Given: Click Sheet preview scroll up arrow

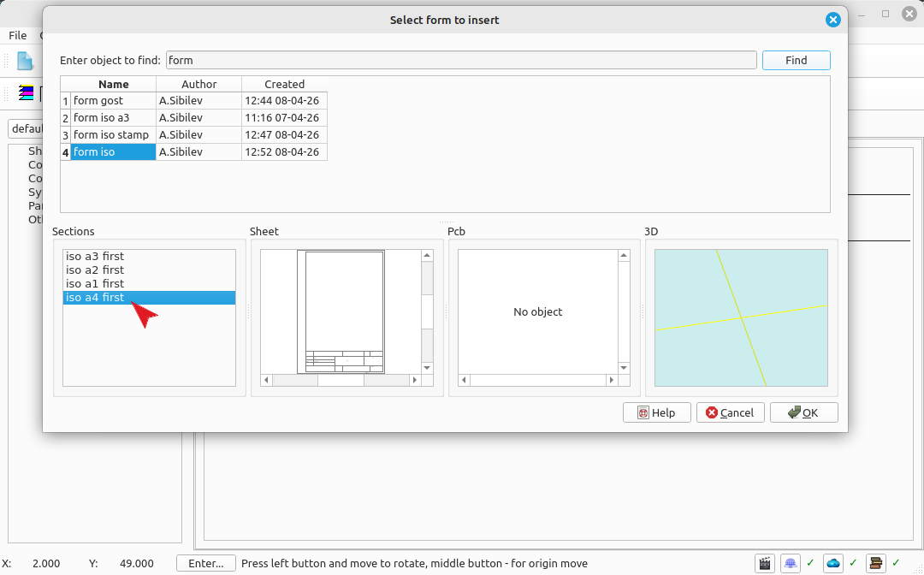Looking at the screenshot, I should click(427, 255).
